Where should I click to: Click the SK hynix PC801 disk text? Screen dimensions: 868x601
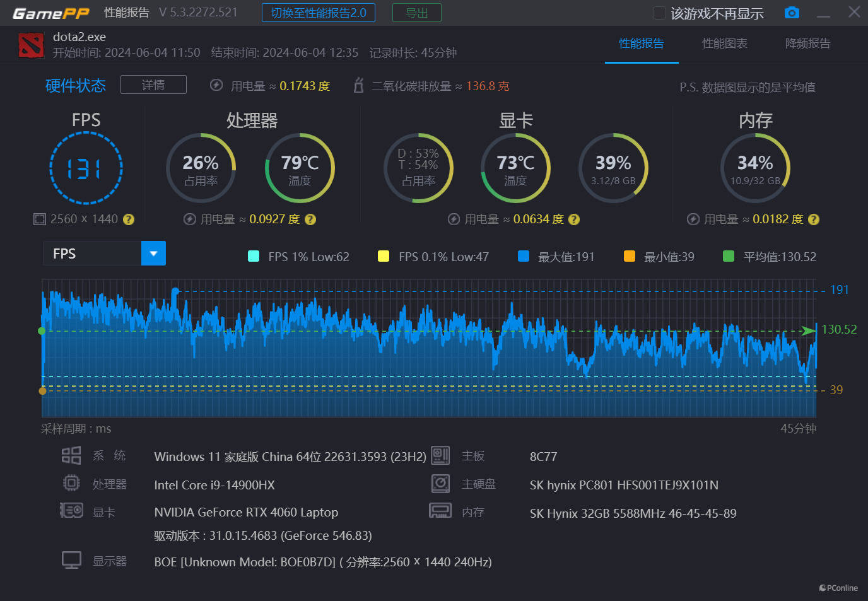624,485
